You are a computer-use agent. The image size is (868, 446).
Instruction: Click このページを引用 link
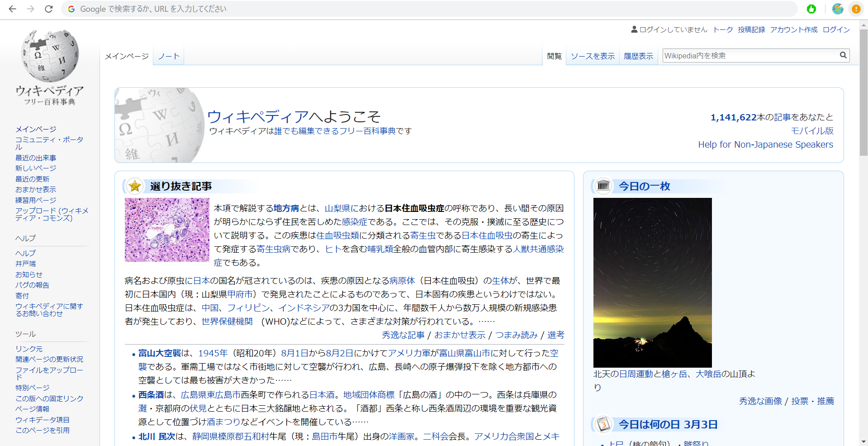coord(43,430)
